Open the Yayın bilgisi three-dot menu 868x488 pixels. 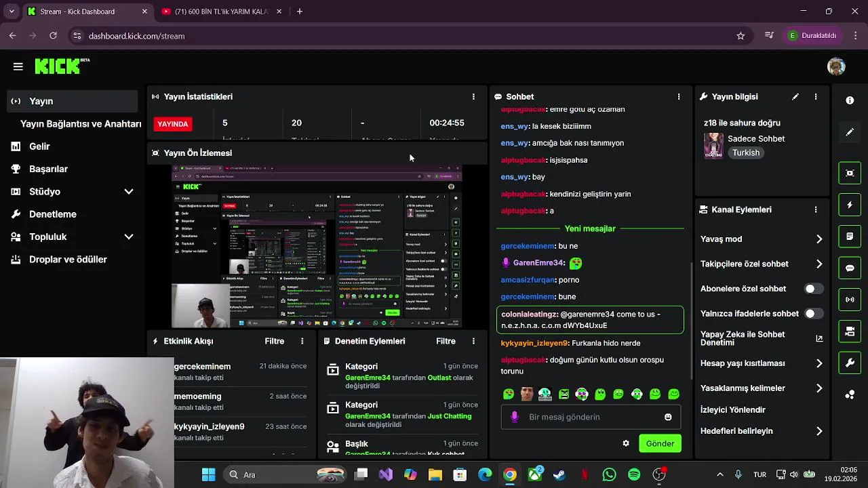(816, 97)
